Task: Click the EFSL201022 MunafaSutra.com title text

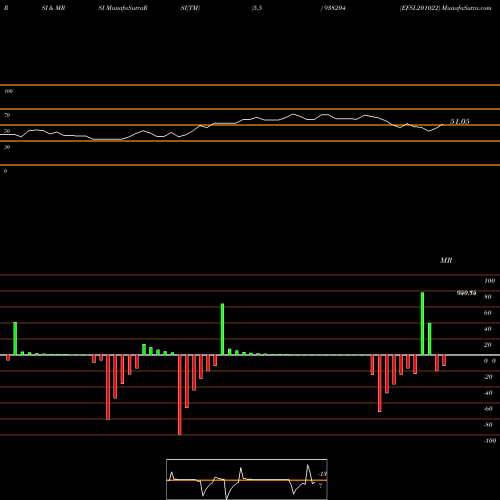Action: click(x=445, y=8)
